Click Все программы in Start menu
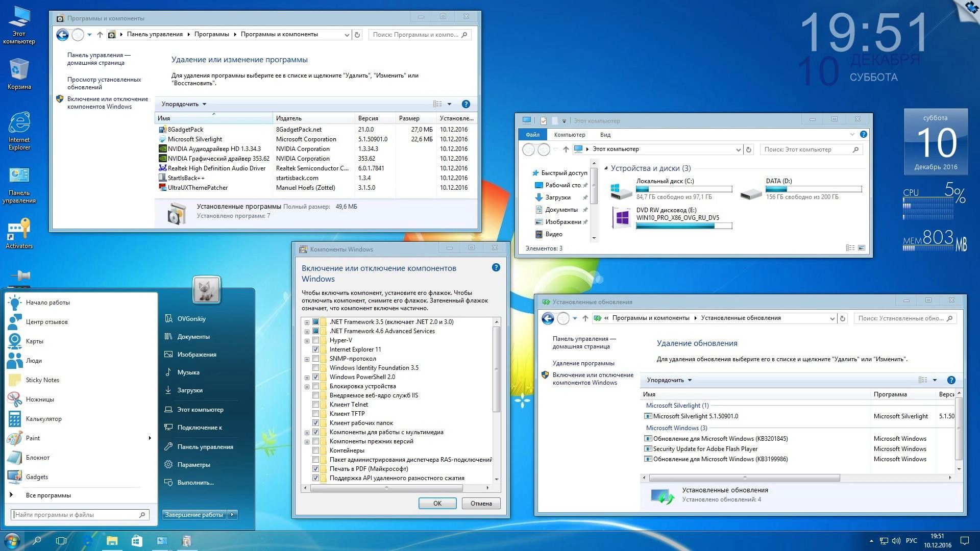The width and height of the screenshot is (980, 551). [x=48, y=495]
